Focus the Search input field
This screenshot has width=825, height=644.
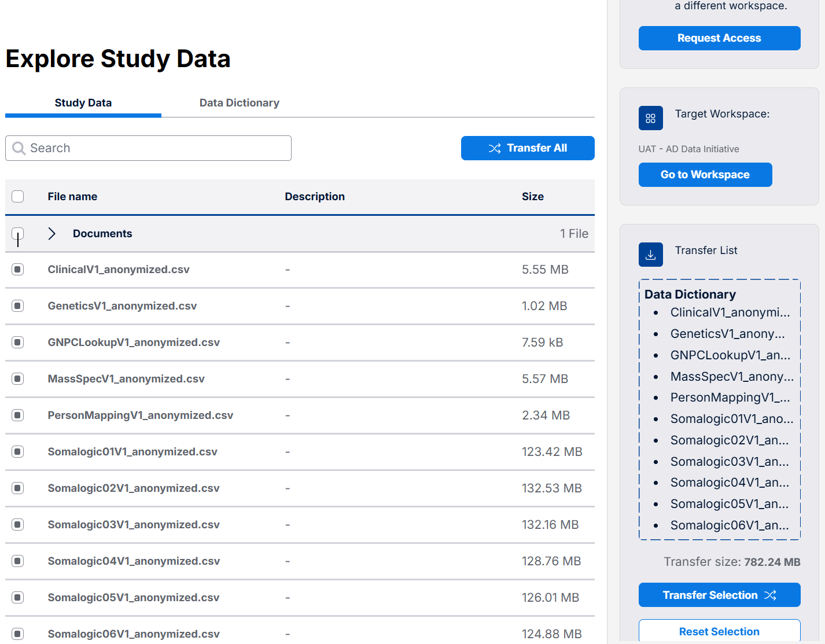(156, 148)
